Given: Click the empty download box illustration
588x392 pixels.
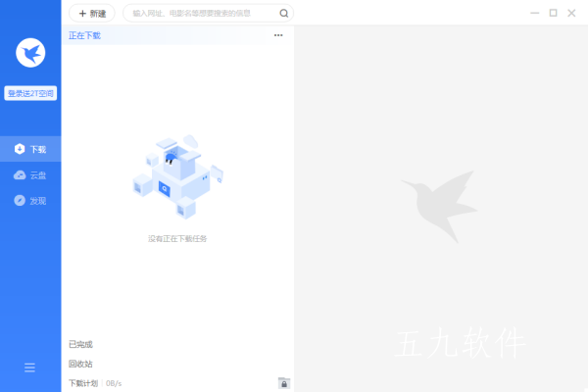Looking at the screenshot, I should (x=177, y=176).
